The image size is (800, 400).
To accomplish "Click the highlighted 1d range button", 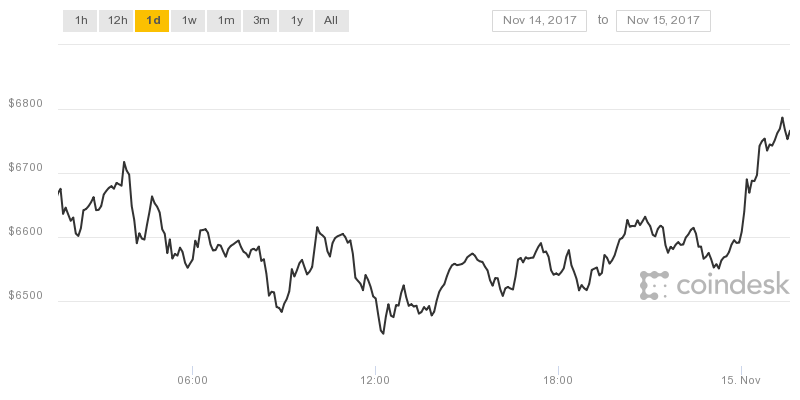I will (153, 21).
